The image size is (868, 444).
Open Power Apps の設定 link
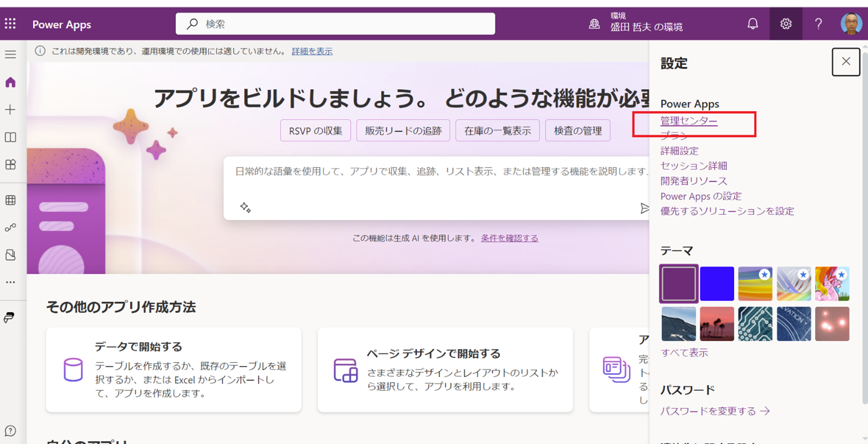[700, 196]
